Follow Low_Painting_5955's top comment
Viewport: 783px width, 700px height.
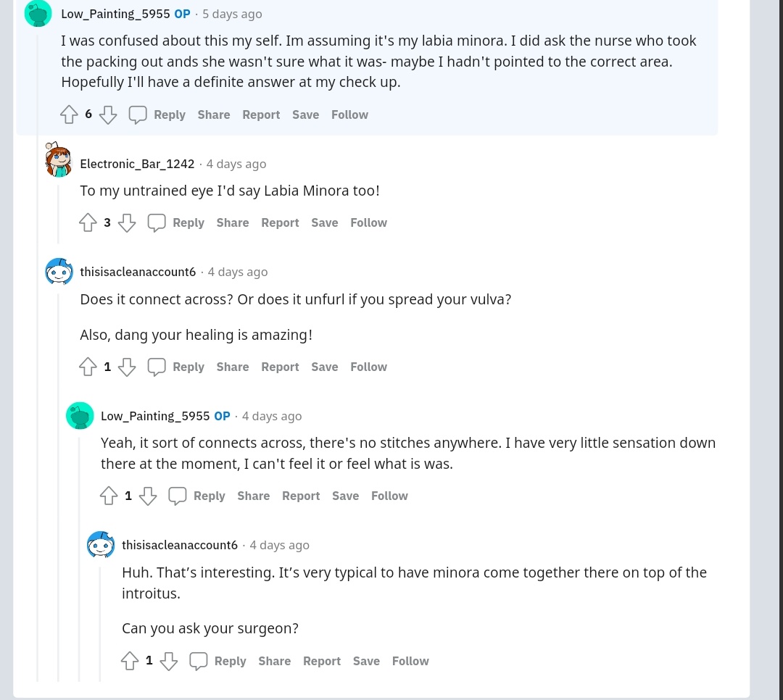(x=349, y=114)
